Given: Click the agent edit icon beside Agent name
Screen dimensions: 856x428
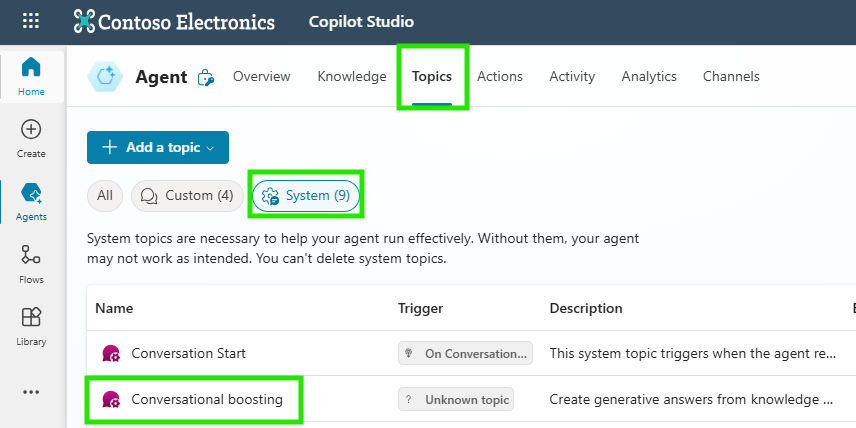Looking at the screenshot, I should pos(206,77).
